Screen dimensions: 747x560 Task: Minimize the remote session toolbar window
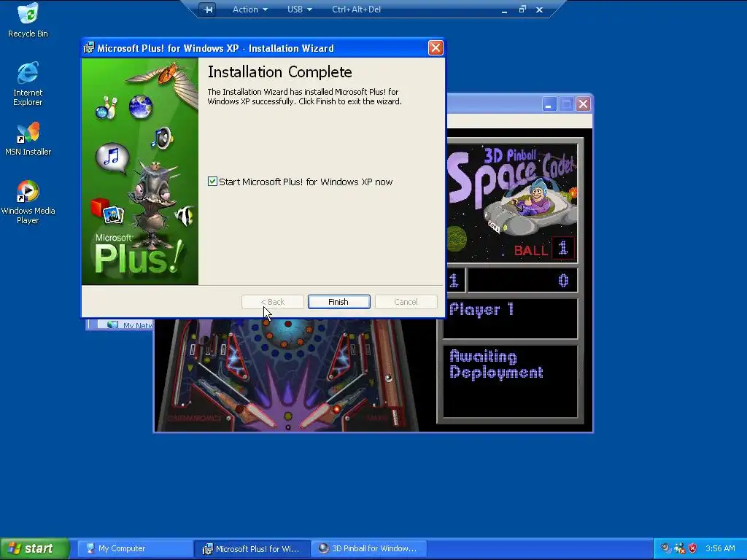point(505,9)
